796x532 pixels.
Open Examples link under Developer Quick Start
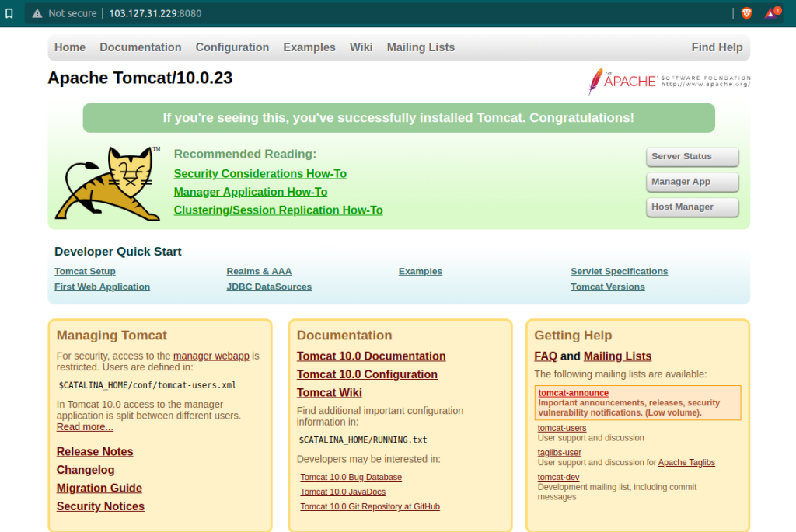click(x=421, y=271)
